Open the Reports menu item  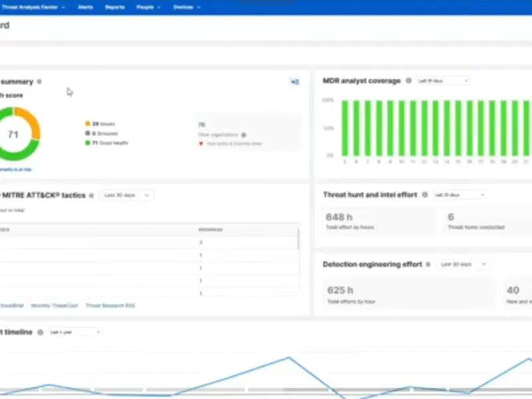click(114, 7)
